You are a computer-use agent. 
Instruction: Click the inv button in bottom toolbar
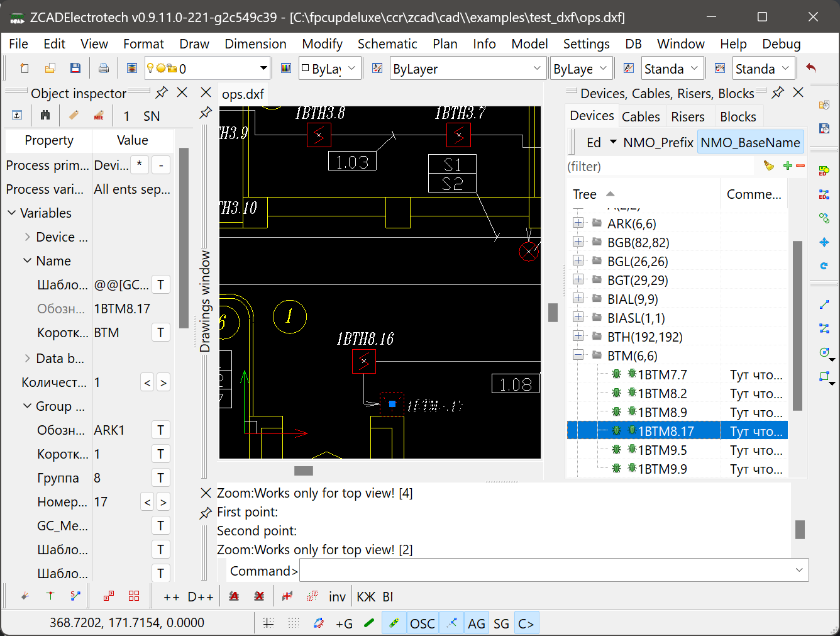pyautogui.click(x=337, y=596)
